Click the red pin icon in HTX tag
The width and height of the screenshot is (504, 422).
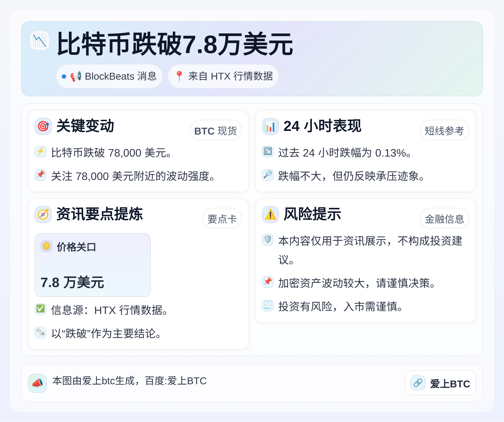(179, 76)
